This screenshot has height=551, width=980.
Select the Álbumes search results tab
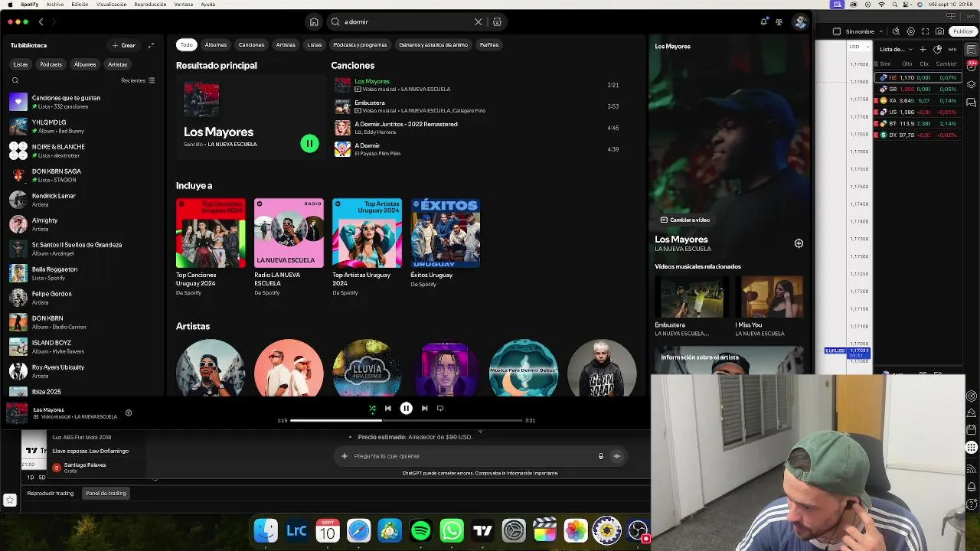click(x=216, y=44)
